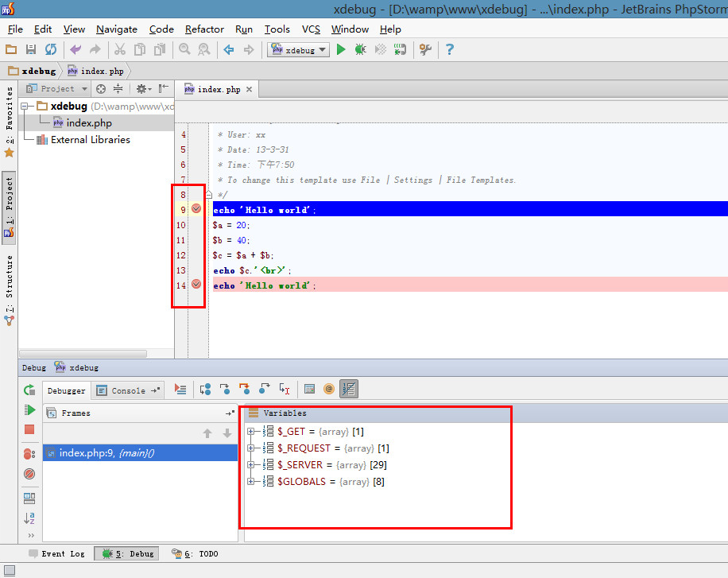The height and width of the screenshot is (578, 728).
Task: Open the VCS menu
Action: 311,29
